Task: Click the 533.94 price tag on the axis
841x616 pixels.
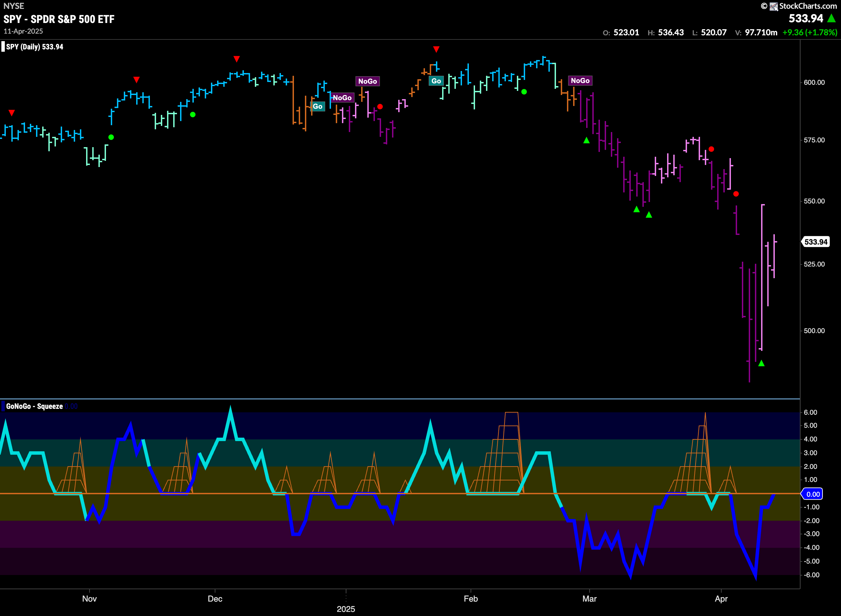Action: tap(816, 242)
